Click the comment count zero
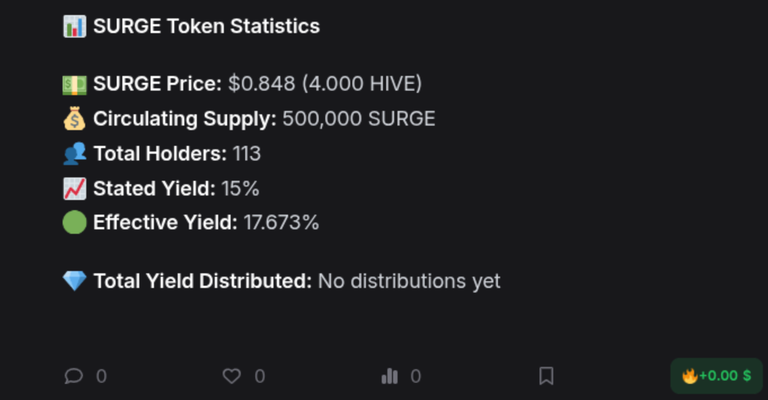The image size is (768, 400). [101, 376]
